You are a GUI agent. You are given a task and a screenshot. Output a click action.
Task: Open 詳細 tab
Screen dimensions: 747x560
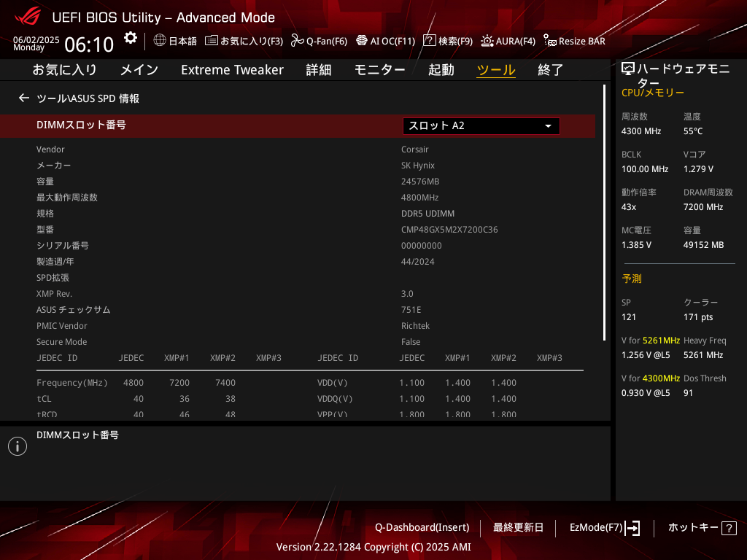coord(319,70)
